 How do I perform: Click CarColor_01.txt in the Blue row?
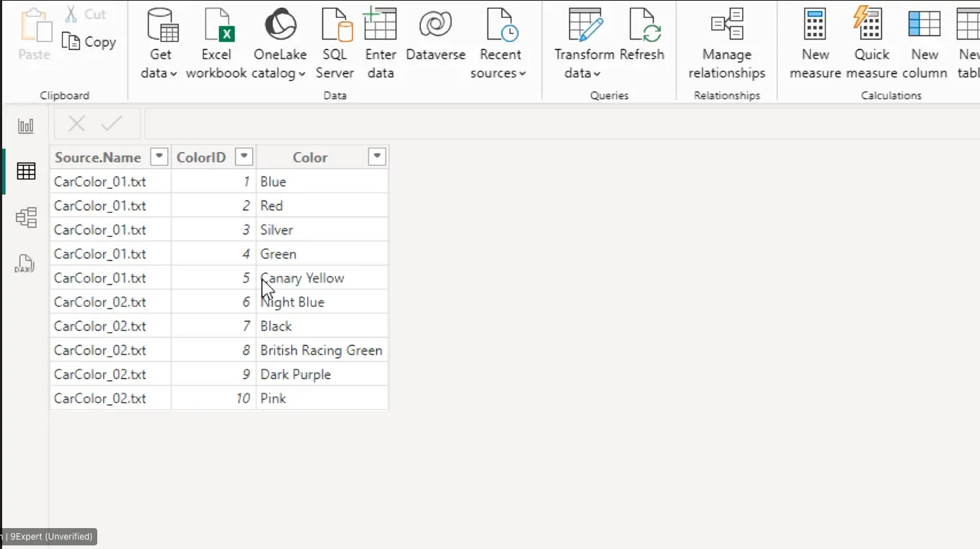tap(110, 182)
